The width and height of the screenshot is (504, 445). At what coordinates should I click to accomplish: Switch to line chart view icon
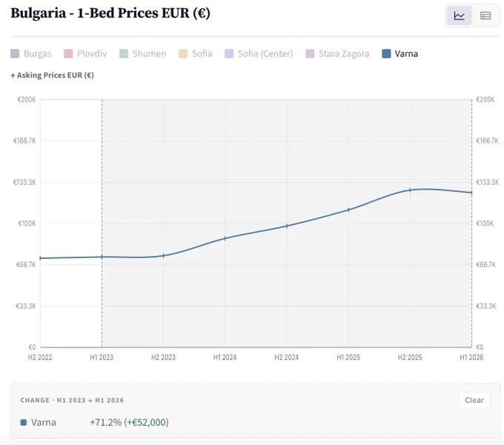(x=459, y=16)
